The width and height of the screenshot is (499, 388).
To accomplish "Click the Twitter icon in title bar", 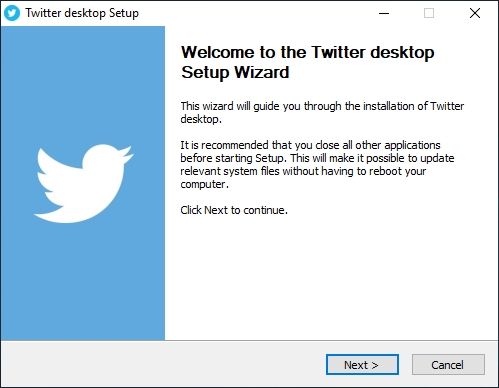I will point(12,13).
